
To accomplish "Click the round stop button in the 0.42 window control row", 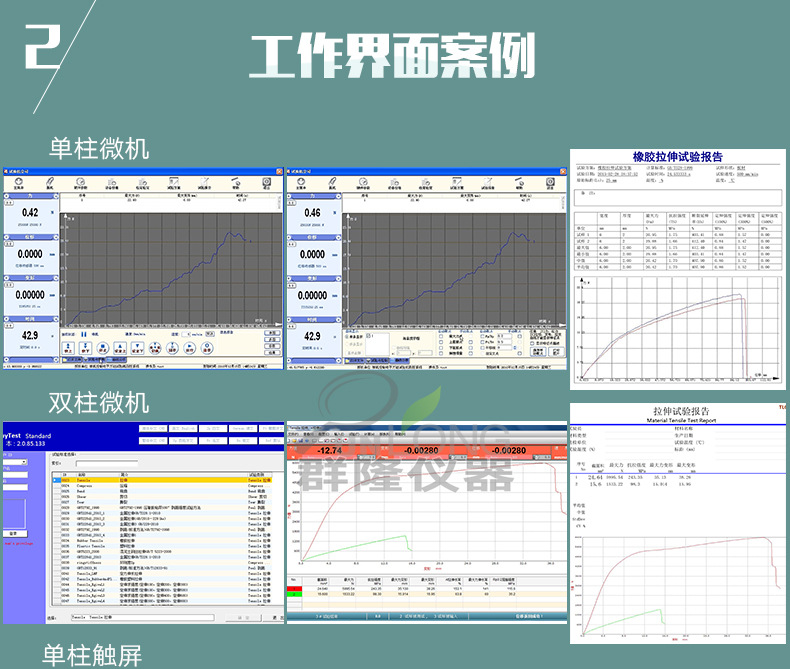I will [103, 348].
